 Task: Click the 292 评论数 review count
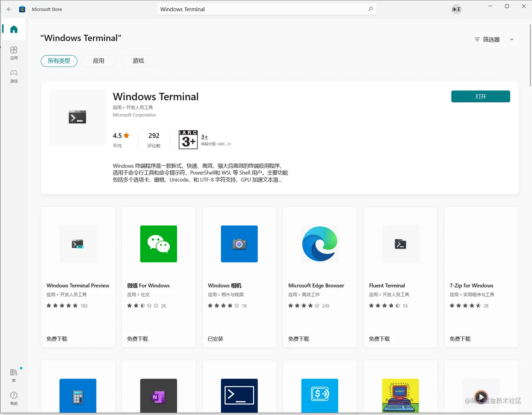coord(154,140)
